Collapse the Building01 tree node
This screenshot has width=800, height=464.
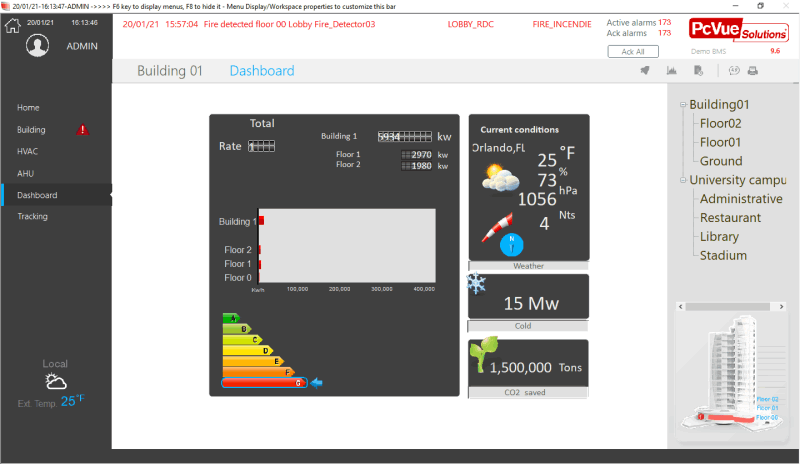tap(682, 105)
